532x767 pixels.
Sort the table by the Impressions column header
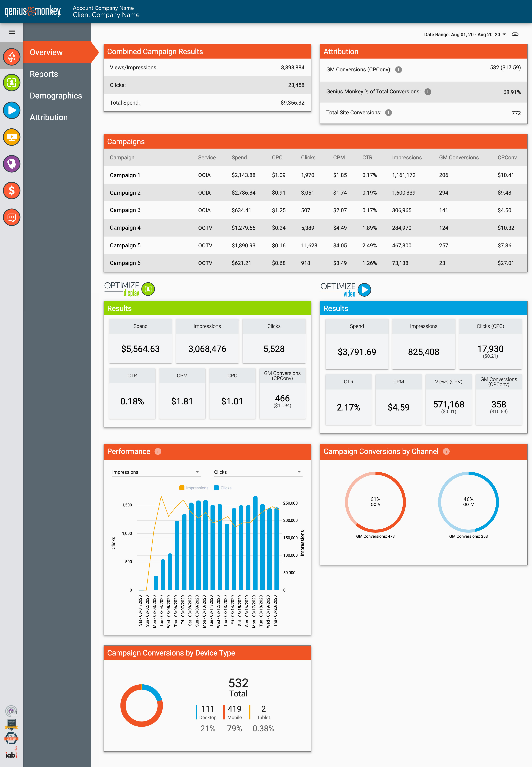click(x=407, y=158)
